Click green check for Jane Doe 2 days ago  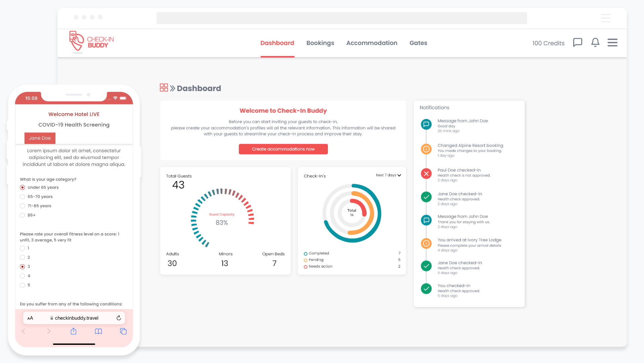tap(426, 197)
